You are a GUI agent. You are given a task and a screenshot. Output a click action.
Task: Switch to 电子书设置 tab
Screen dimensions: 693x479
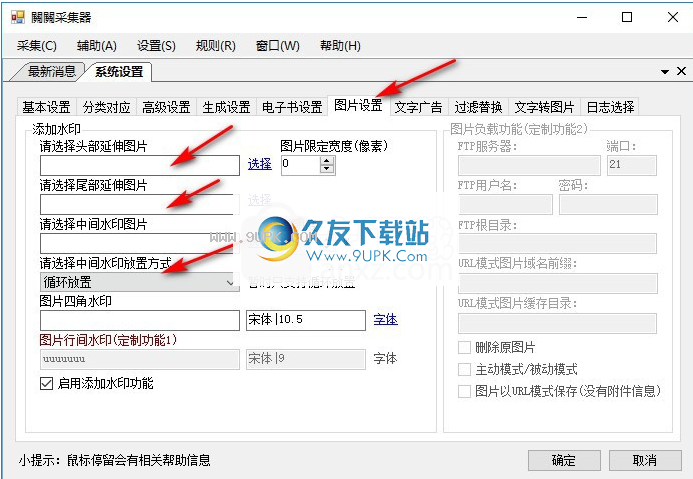tap(292, 107)
